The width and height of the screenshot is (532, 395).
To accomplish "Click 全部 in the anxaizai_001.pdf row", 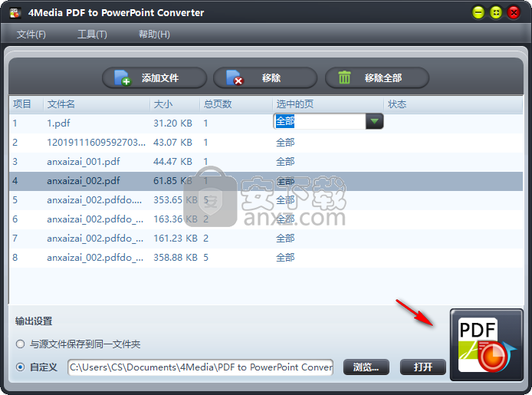I will 285,162.
